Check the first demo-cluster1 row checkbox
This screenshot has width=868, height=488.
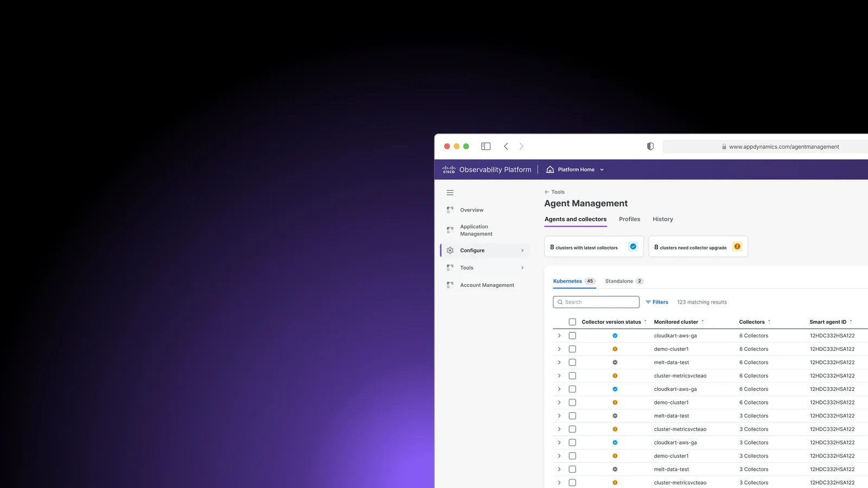572,349
